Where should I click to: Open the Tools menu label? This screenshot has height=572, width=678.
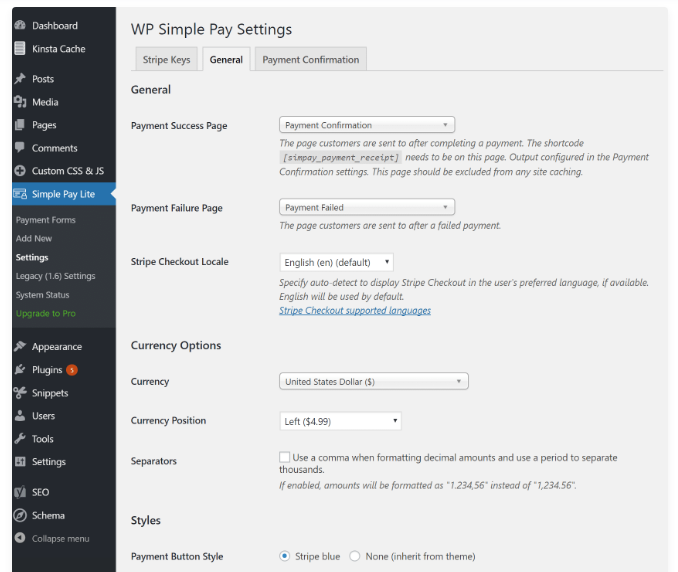pyautogui.click(x=43, y=439)
